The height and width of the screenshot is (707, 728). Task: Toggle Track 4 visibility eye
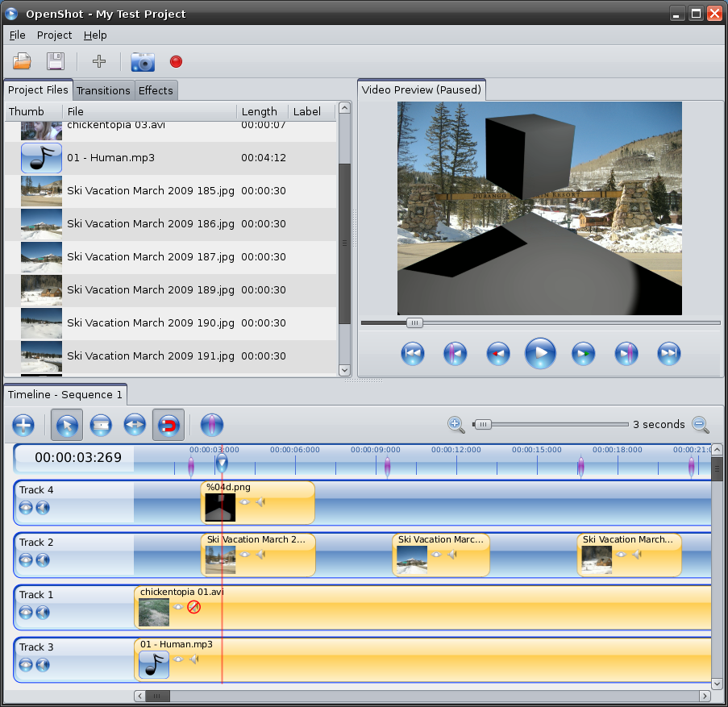26,507
